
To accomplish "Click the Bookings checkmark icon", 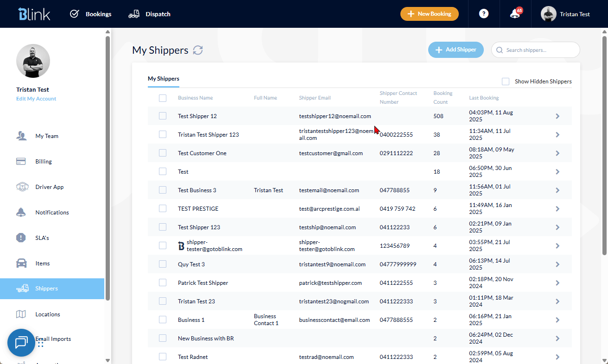I will tap(74, 14).
